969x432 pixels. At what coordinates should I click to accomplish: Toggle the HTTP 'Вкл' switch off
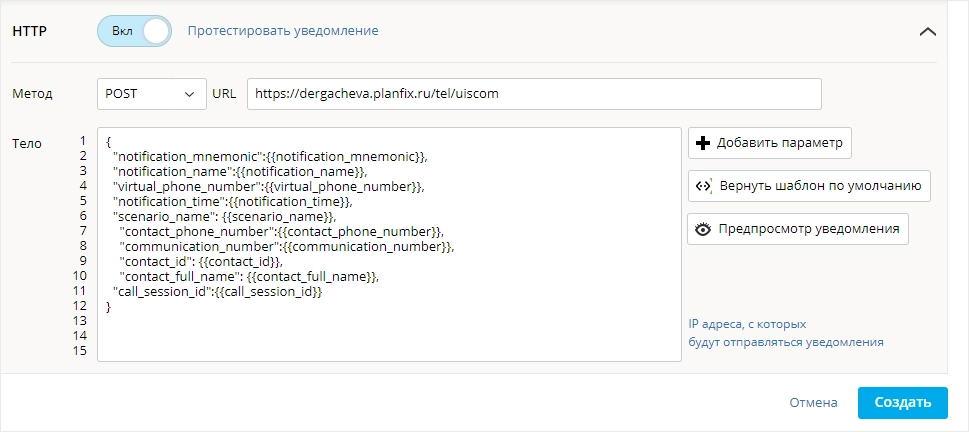click(135, 31)
